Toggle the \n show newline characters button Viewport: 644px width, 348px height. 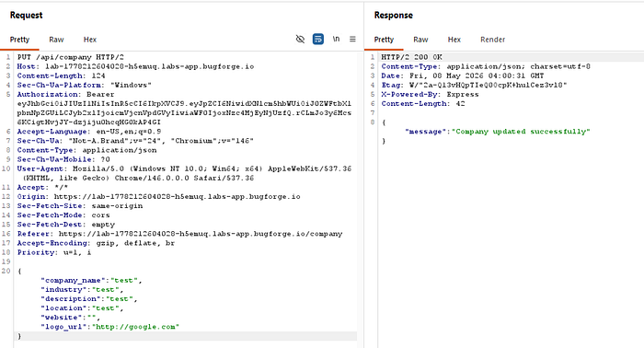coord(336,39)
